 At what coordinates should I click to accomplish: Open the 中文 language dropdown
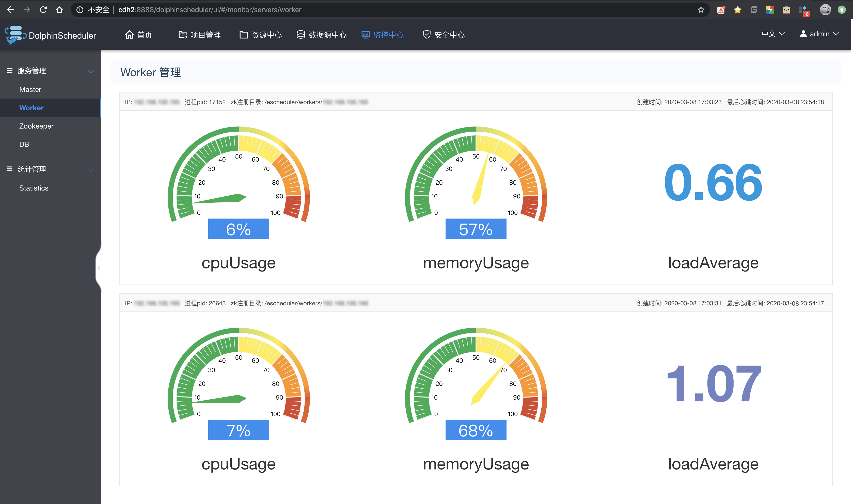[773, 34]
